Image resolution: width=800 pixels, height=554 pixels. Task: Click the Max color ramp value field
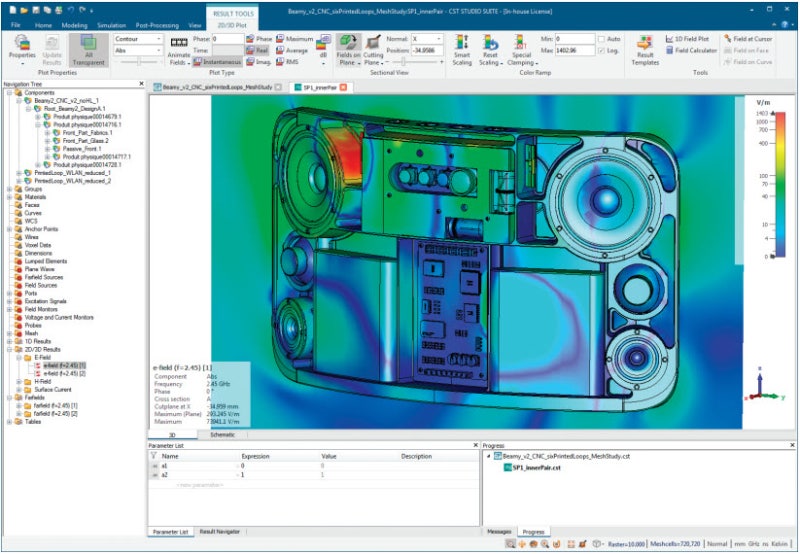tap(575, 50)
